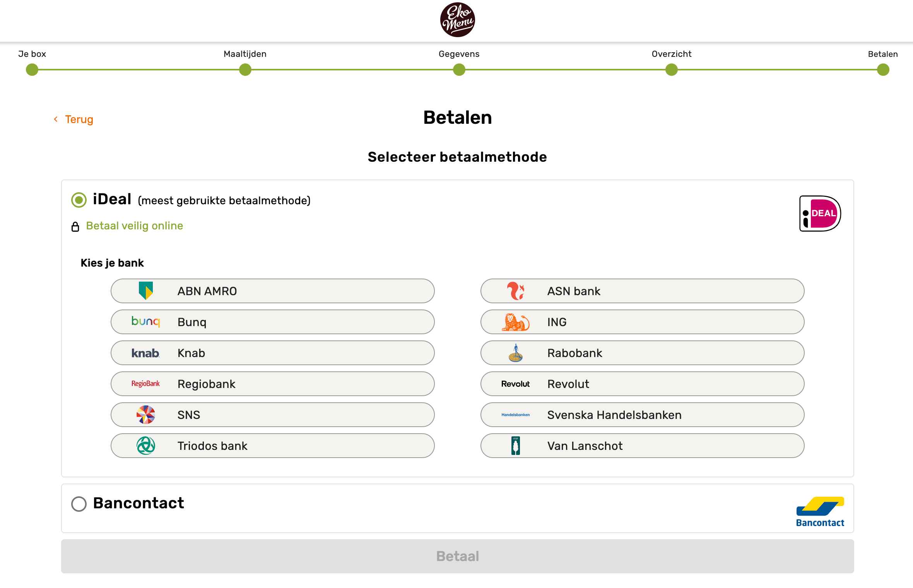Go back via the Terug chevron
Image resolution: width=913 pixels, height=588 pixels.
pos(56,119)
